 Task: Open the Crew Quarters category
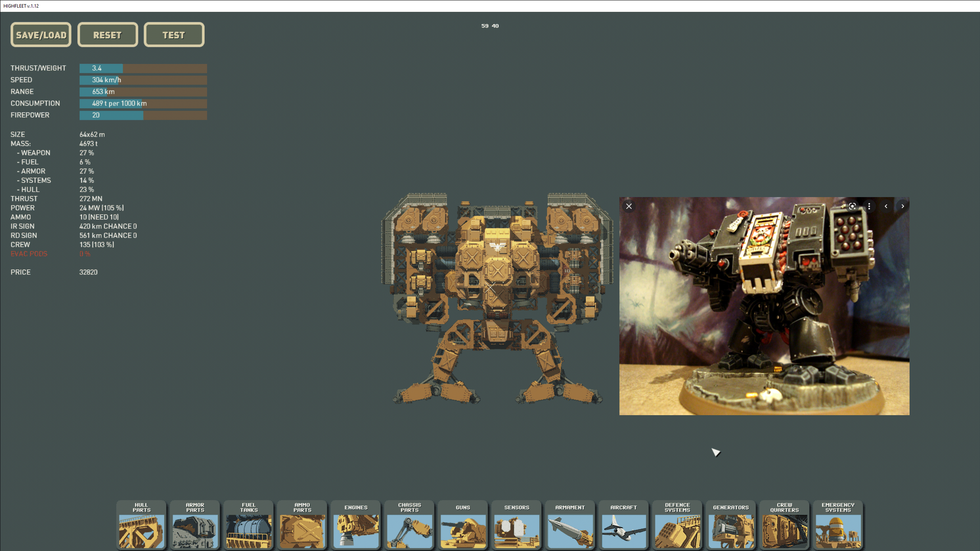click(785, 525)
